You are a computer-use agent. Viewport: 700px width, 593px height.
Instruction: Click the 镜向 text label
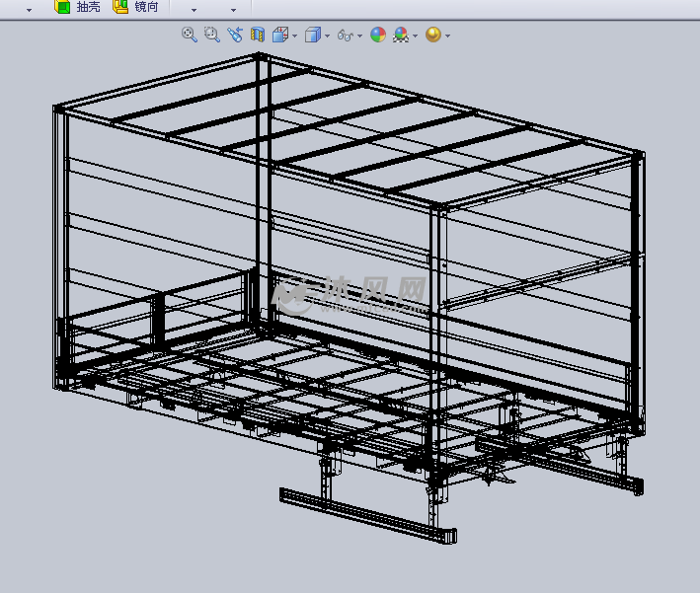click(146, 7)
